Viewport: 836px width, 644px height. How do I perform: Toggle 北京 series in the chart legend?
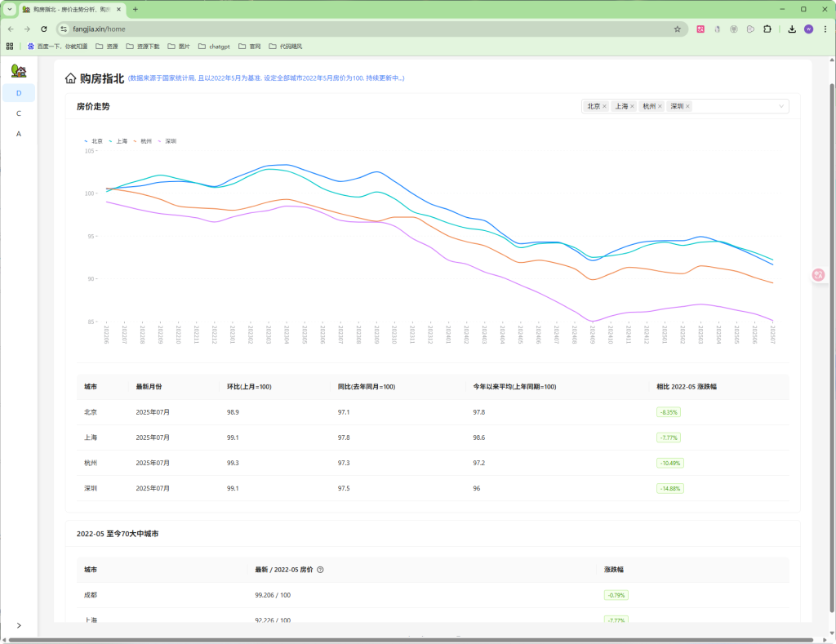tap(94, 141)
